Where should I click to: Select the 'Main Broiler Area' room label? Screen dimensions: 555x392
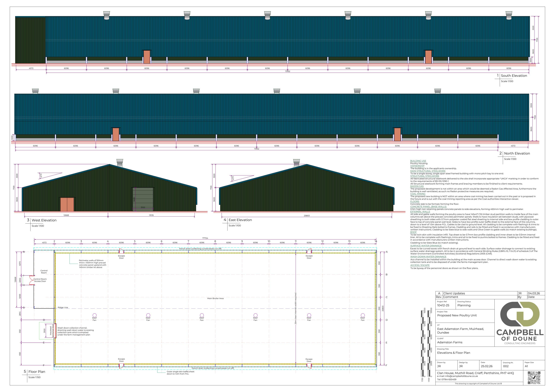click(215, 299)
